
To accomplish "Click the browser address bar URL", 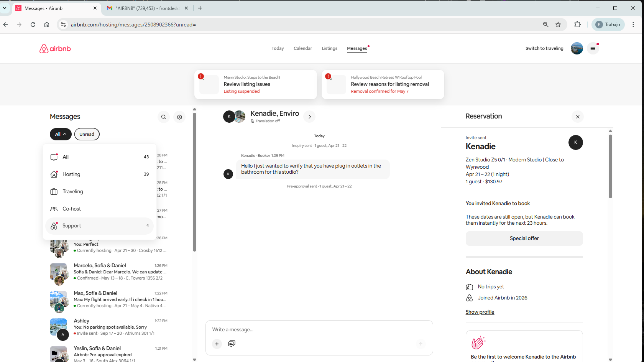I will [133, 25].
